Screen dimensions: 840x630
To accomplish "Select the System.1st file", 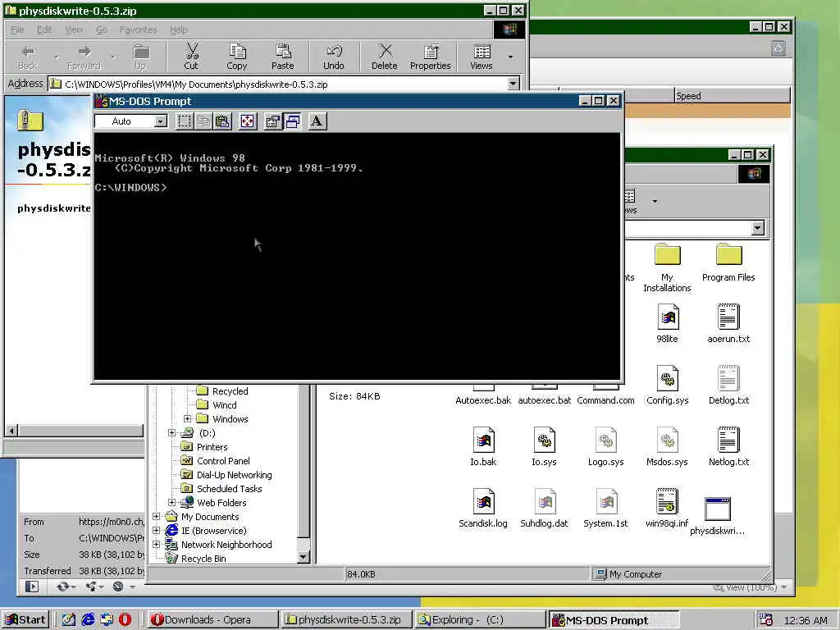I will [x=606, y=508].
